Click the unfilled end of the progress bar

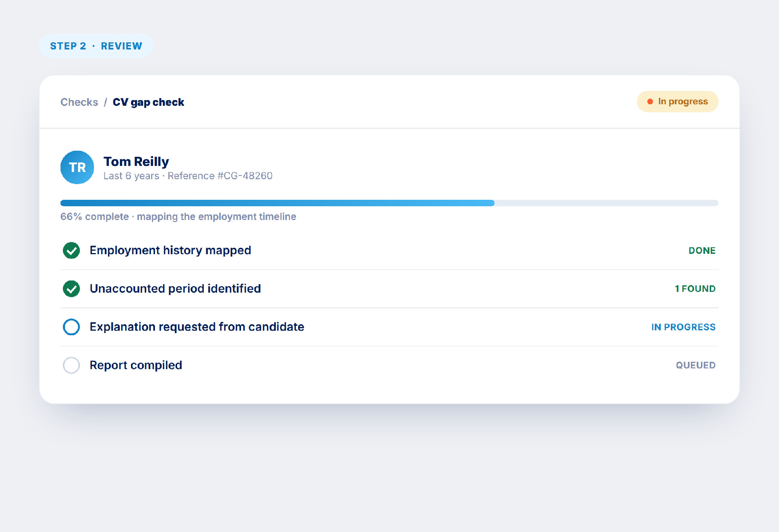pyautogui.click(x=607, y=203)
